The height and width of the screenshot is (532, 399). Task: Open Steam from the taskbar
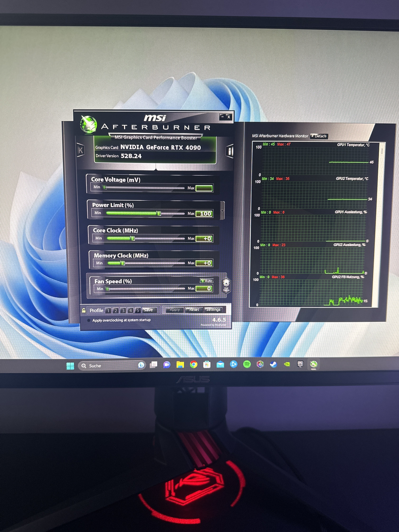point(274,364)
